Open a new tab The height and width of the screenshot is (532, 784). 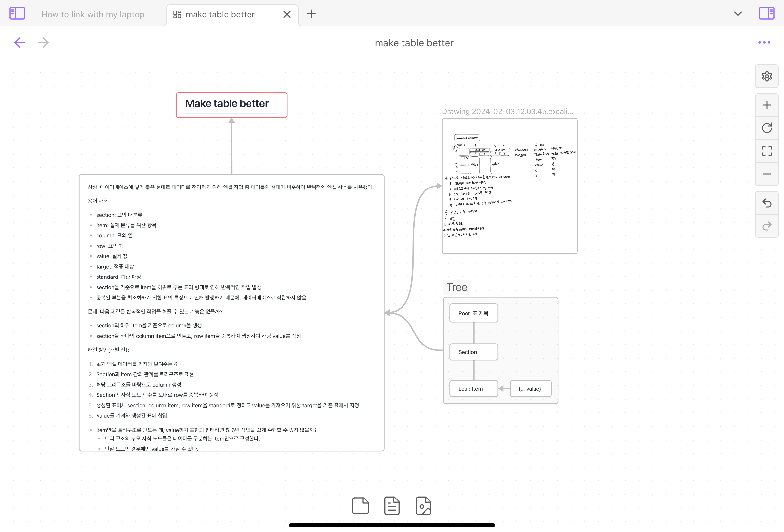(x=311, y=14)
